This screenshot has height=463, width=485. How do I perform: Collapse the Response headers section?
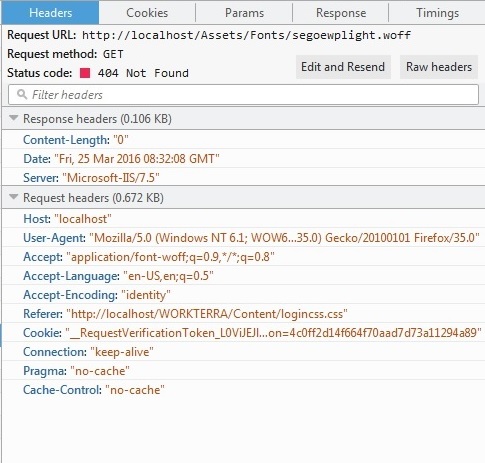14,118
